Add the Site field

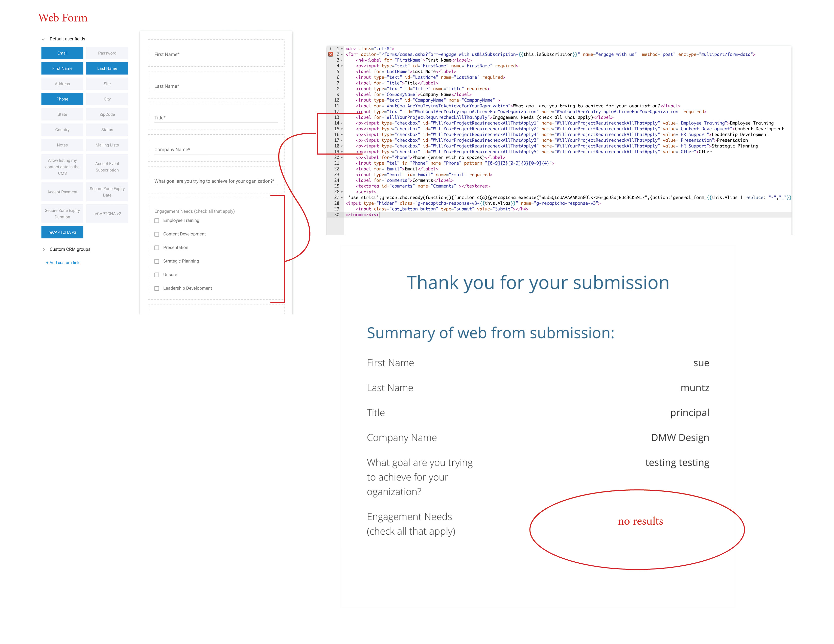click(107, 84)
